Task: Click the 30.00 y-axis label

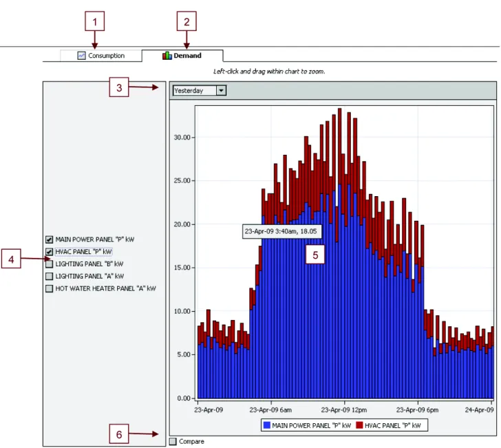Action: click(x=182, y=138)
